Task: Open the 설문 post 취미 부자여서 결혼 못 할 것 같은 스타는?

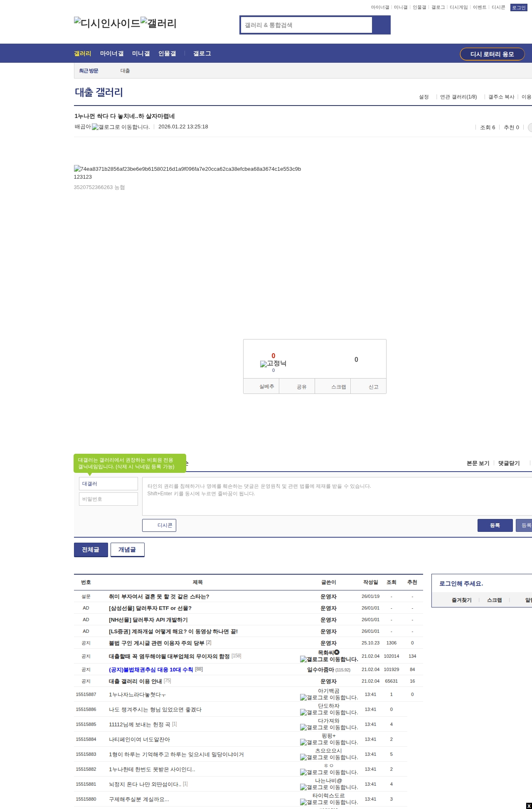Action: (159, 597)
